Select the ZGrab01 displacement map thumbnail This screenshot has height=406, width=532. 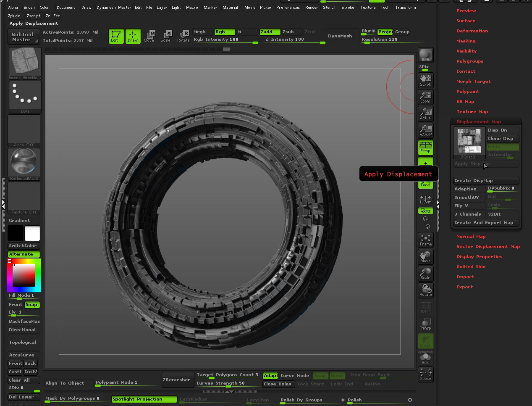click(469, 142)
